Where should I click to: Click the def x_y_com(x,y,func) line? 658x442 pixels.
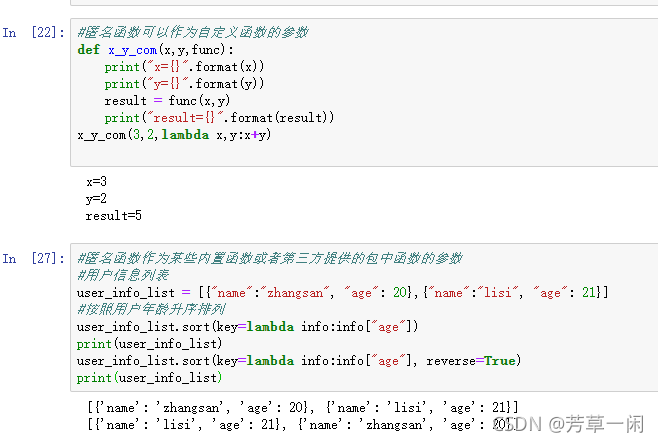pos(155,50)
